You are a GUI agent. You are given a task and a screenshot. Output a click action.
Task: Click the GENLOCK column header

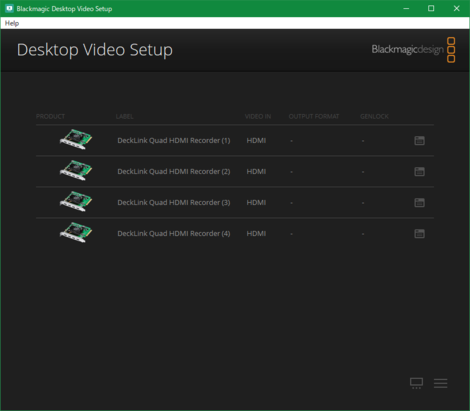pyautogui.click(x=374, y=116)
